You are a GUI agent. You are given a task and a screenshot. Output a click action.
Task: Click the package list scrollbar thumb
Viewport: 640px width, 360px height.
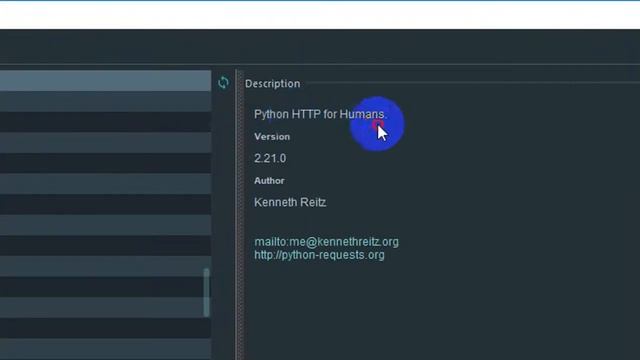coord(207,292)
